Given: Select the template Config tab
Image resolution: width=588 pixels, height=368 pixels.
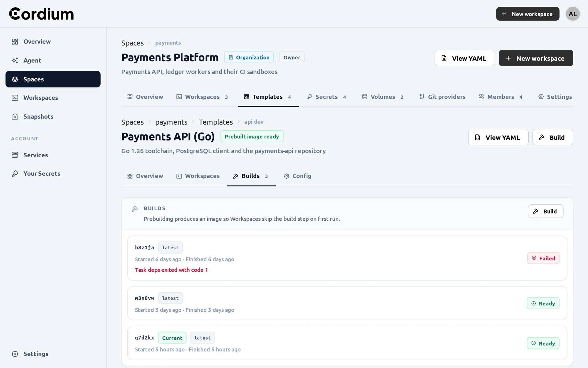Looking at the screenshot, I should coord(297,176).
